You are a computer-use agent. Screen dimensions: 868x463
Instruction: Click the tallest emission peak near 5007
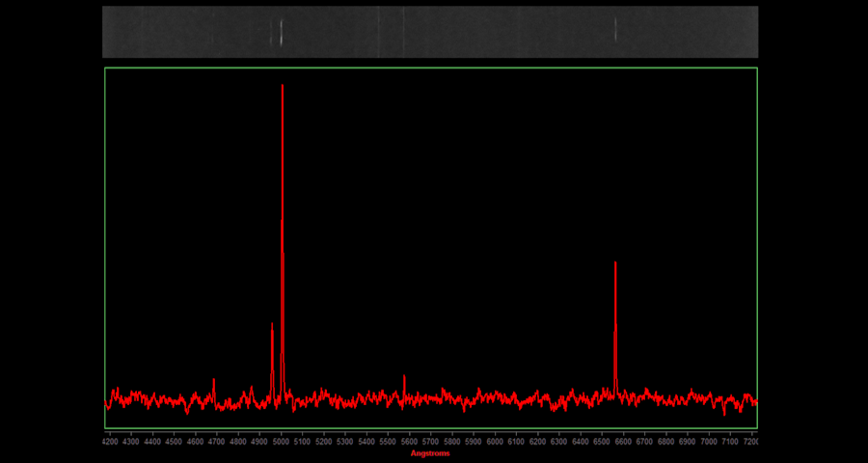pos(282,87)
